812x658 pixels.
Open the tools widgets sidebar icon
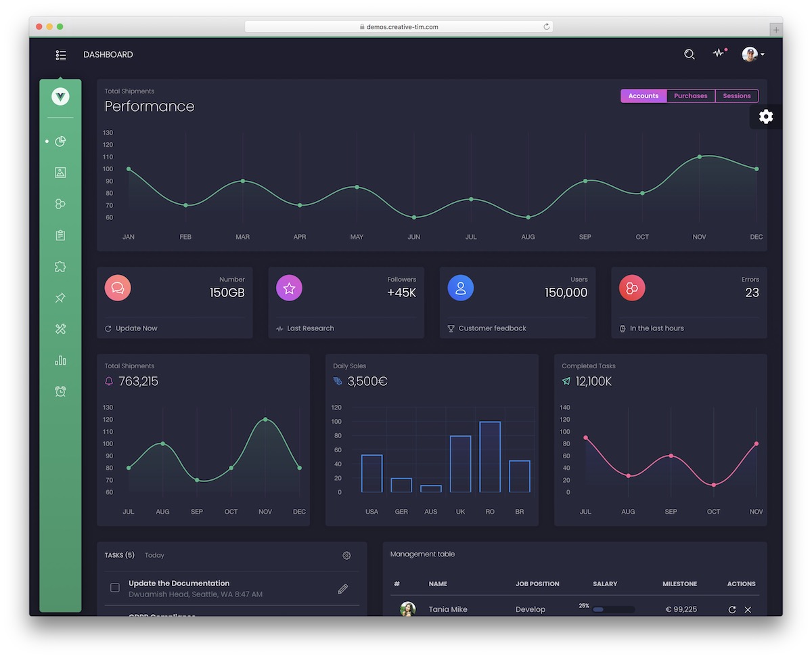point(60,329)
